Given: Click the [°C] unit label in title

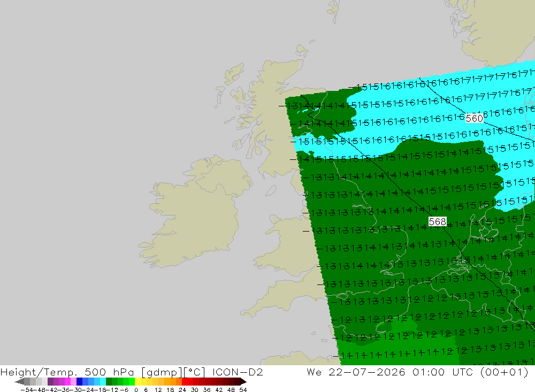Looking at the screenshot, I should click(194, 372).
